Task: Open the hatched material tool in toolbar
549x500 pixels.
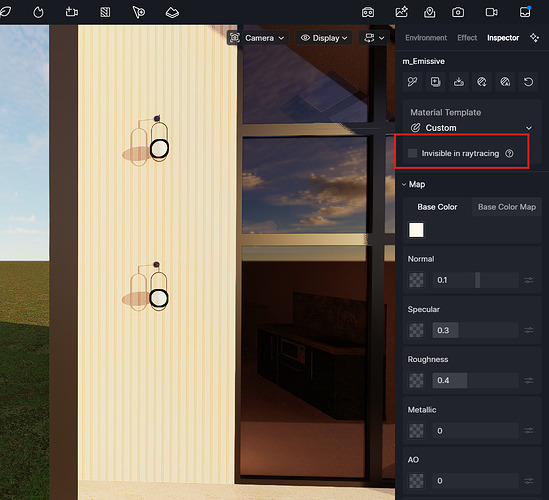Action: coord(105,13)
